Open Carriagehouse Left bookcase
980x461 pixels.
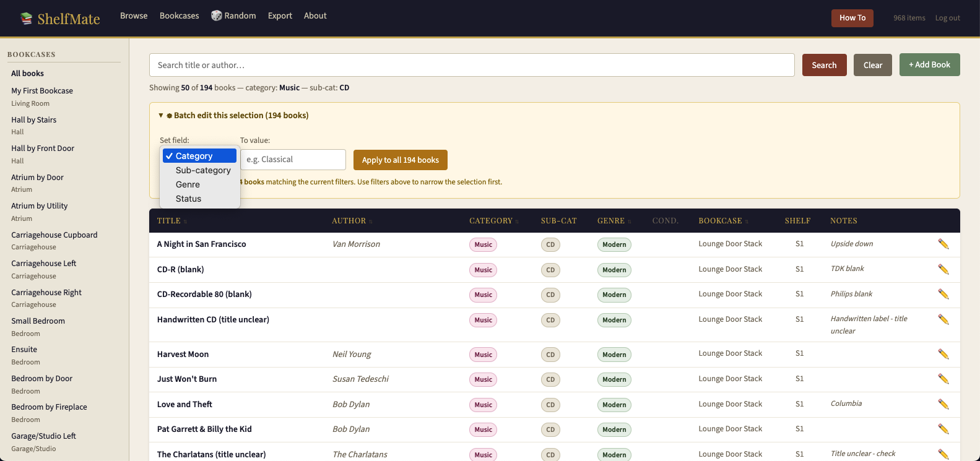coord(43,263)
